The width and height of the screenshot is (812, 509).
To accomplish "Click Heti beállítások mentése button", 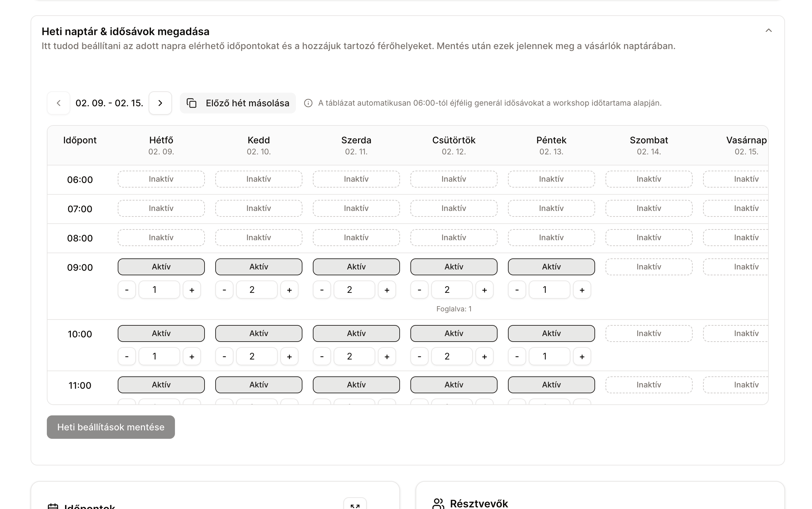I will coord(111,427).
